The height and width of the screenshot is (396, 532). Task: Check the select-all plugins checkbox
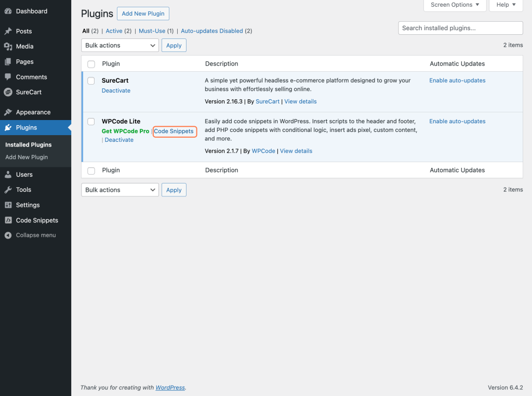tap(91, 64)
